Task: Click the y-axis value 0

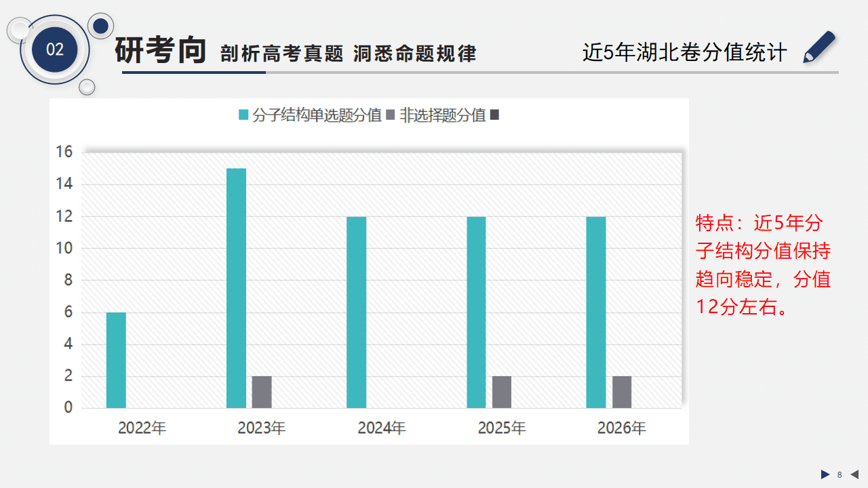Action: click(68, 407)
